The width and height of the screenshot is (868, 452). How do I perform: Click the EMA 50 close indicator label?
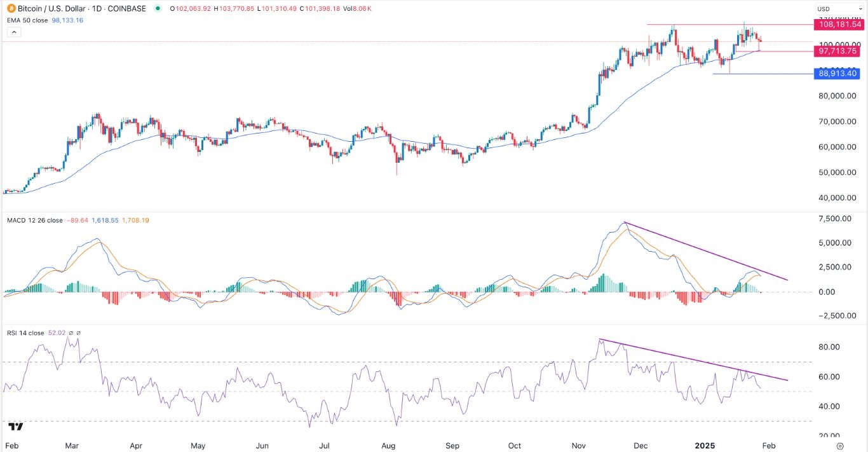pos(27,20)
